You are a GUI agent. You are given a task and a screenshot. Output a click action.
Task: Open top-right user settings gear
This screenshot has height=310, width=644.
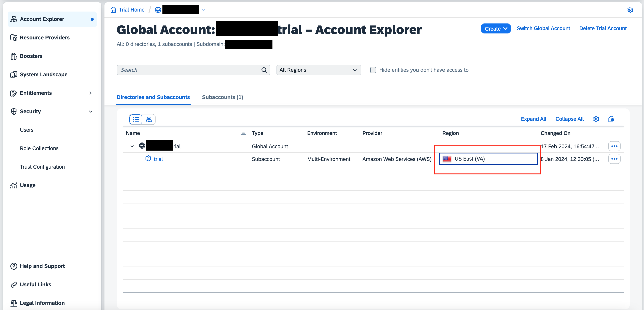pos(630,10)
